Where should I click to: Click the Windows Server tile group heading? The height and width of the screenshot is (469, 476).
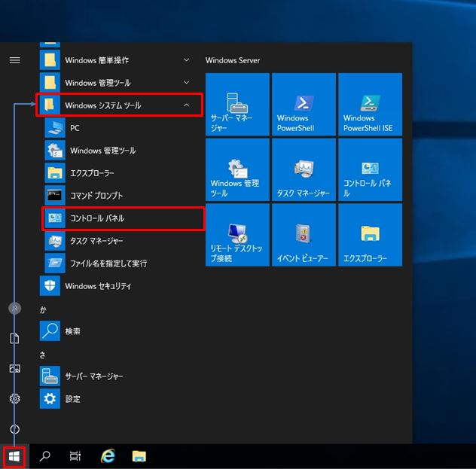click(233, 60)
